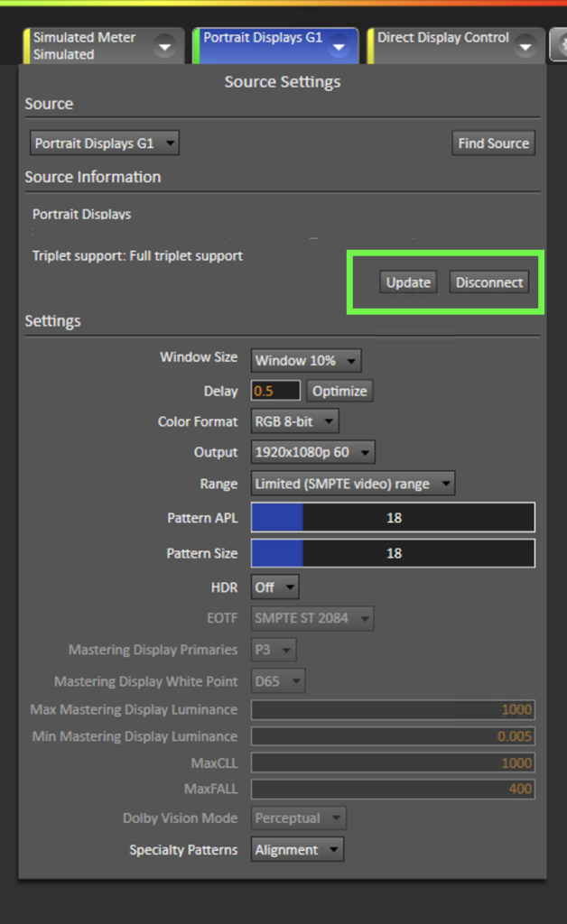Open Mastering Display White Point dropdown
Screen dimensions: 567x924
[278, 681]
